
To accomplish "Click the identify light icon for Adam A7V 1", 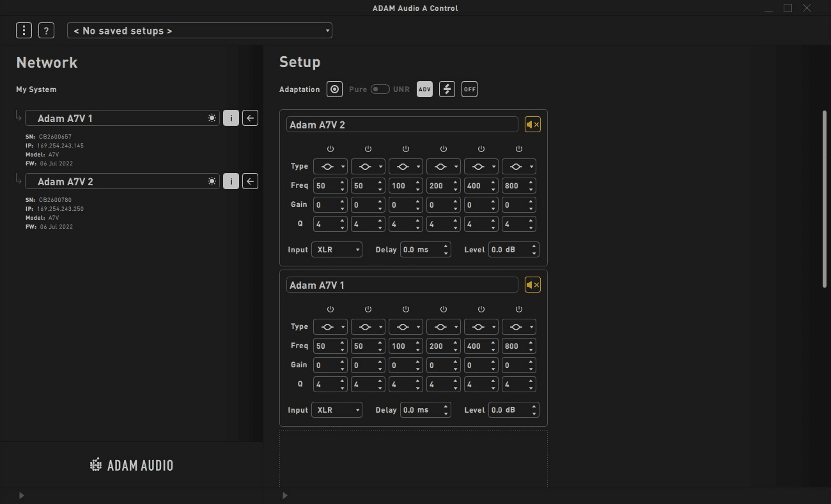I will coord(212,118).
